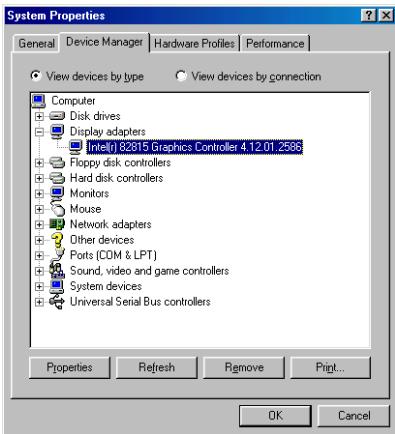Click the Universal Serial Bus controllers icon
This screenshot has width=395, height=434.
57,302
